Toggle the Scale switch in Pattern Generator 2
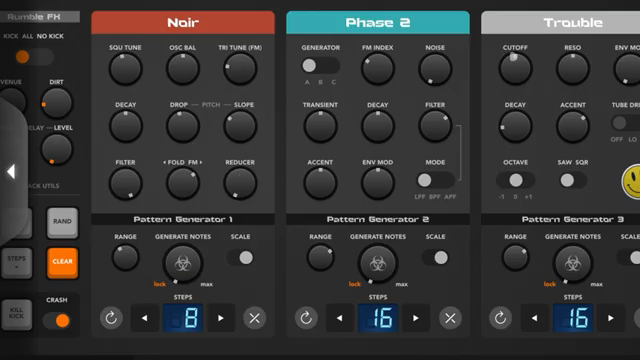The image size is (640, 360). point(436,258)
